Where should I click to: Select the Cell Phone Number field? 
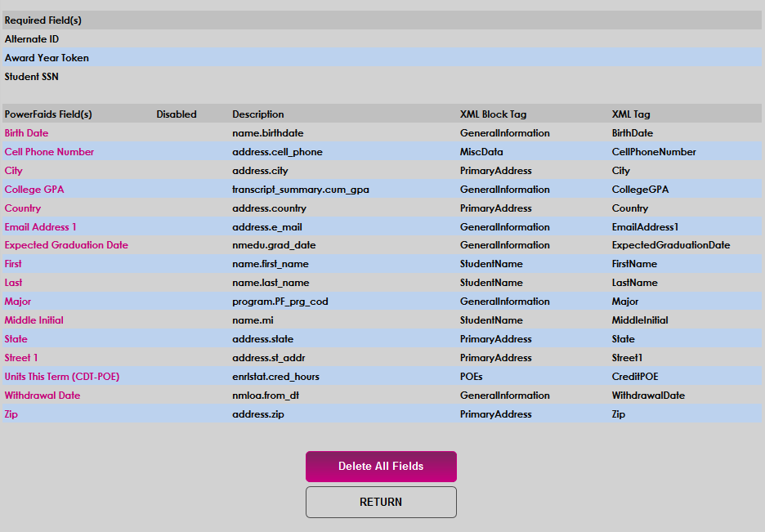pos(49,151)
